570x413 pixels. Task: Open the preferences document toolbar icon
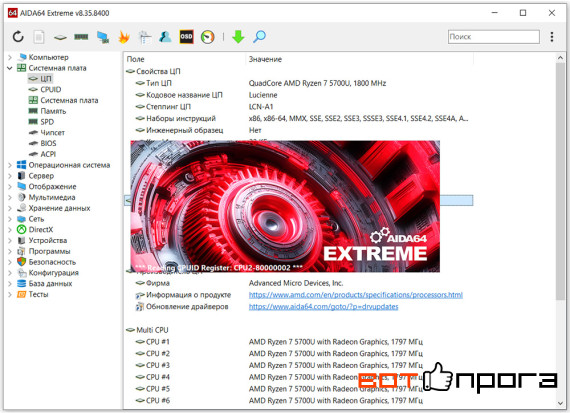click(145, 37)
